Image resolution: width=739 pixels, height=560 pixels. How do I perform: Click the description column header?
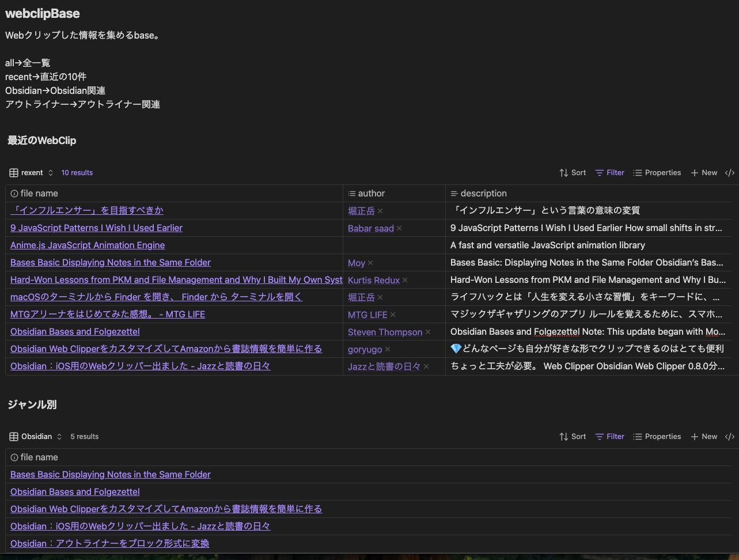coord(589,194)
